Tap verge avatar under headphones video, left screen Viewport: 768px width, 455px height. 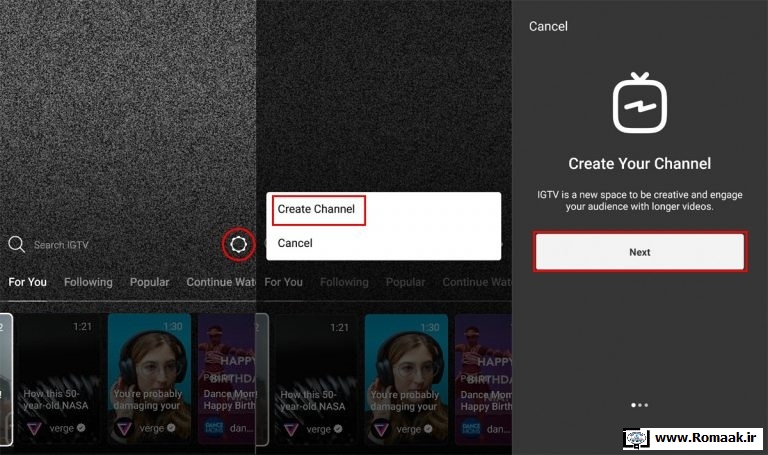pyautogui.click(x=124, y=429)
